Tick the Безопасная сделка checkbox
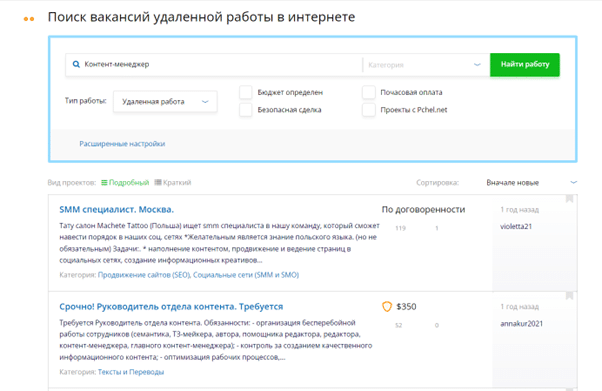This screenshot has width=602, height=391. (246, 110)
